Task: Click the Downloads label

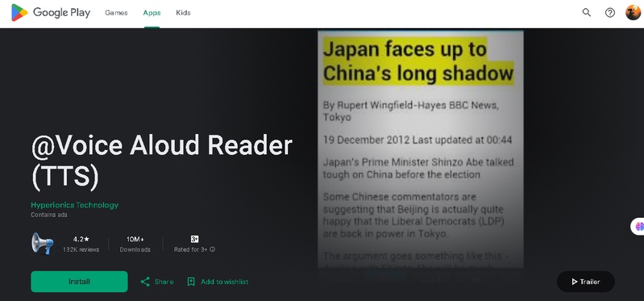Action: coord(135,249)
